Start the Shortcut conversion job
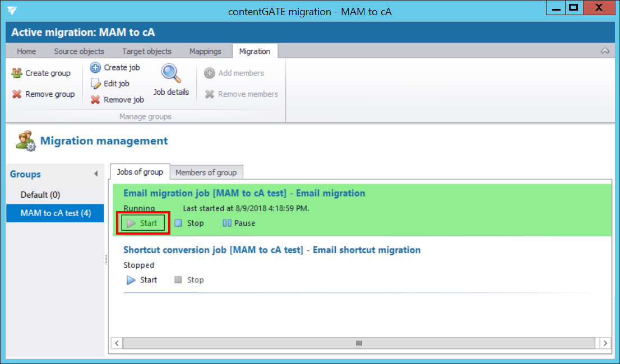This screenshot has height=364, width=620. tap(142, 280)
